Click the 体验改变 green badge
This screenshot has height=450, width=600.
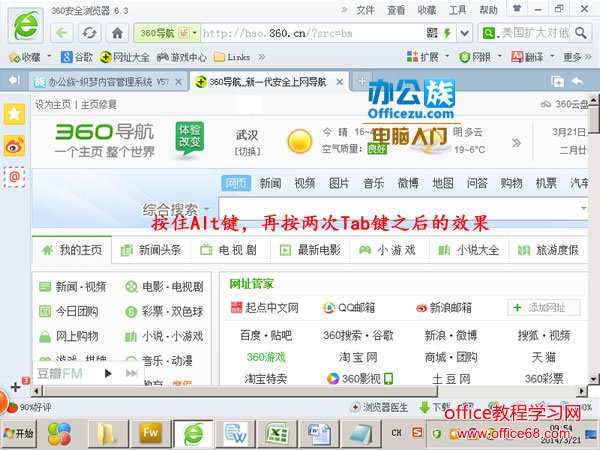pyautogui.click(x=189, y=139)
